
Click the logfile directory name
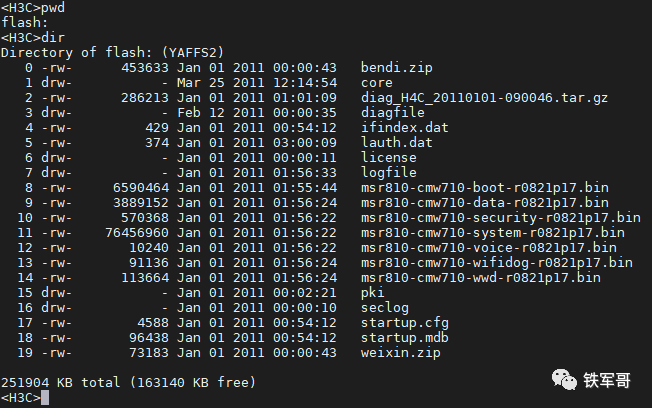390,172
